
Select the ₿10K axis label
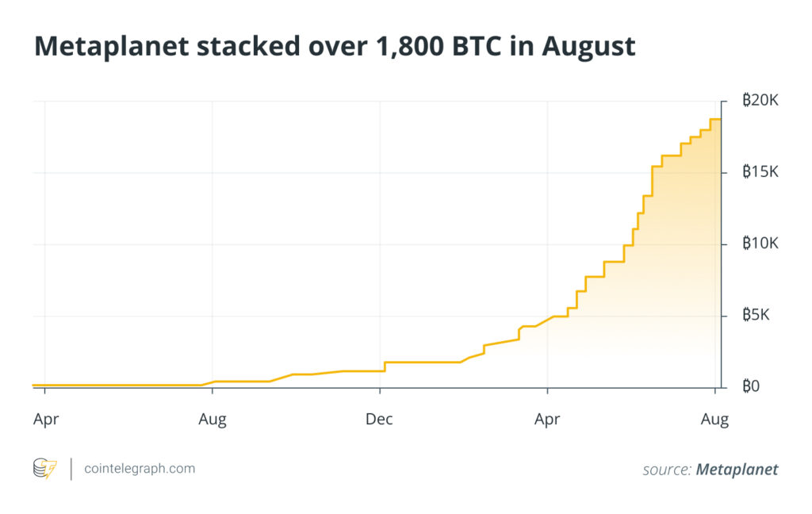point(760,244)
